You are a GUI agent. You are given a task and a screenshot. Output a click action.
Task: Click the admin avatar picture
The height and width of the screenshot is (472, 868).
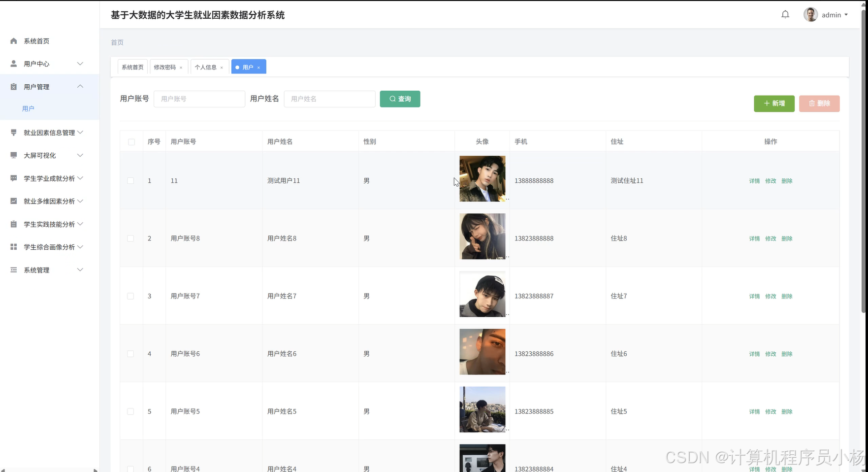click(x=810, y=15)
